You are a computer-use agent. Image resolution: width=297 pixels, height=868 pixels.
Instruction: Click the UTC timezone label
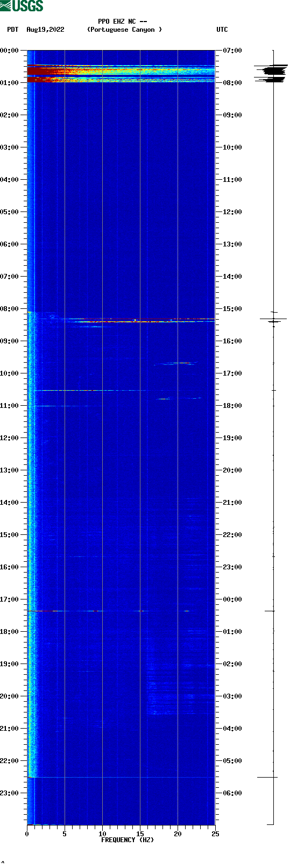click(x=222, y=30)
